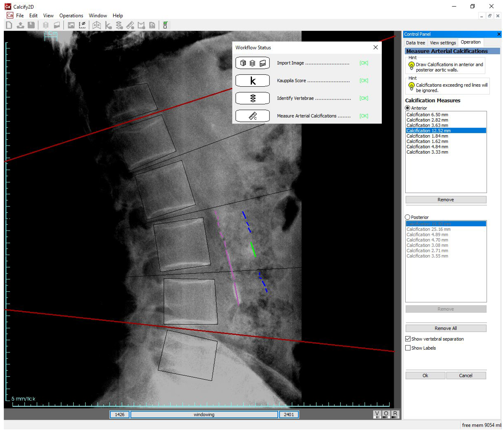Click the Kauppila score 'k' toolbar icon

(x=108, y=25)
